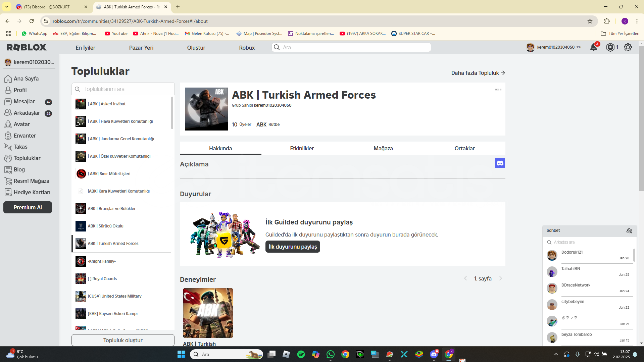
Task: Open WhatsApp from the Windows taskbar
Action: click(x=331, y=354)
